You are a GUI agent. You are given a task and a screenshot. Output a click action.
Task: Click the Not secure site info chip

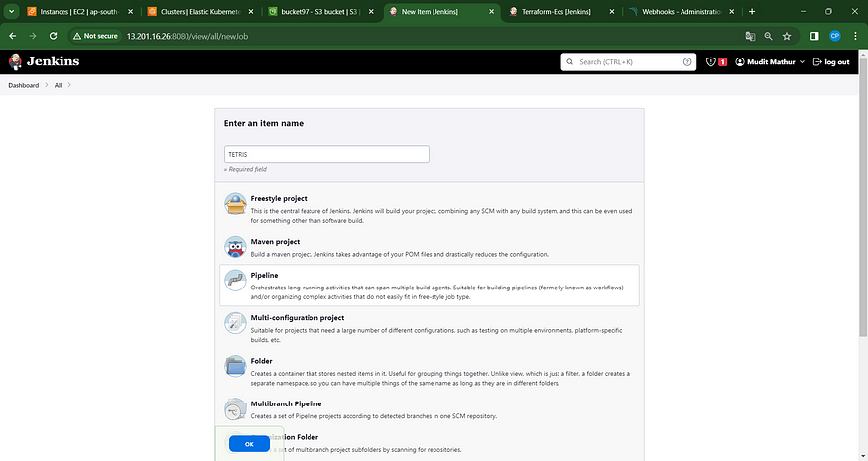tap(95, 36)
